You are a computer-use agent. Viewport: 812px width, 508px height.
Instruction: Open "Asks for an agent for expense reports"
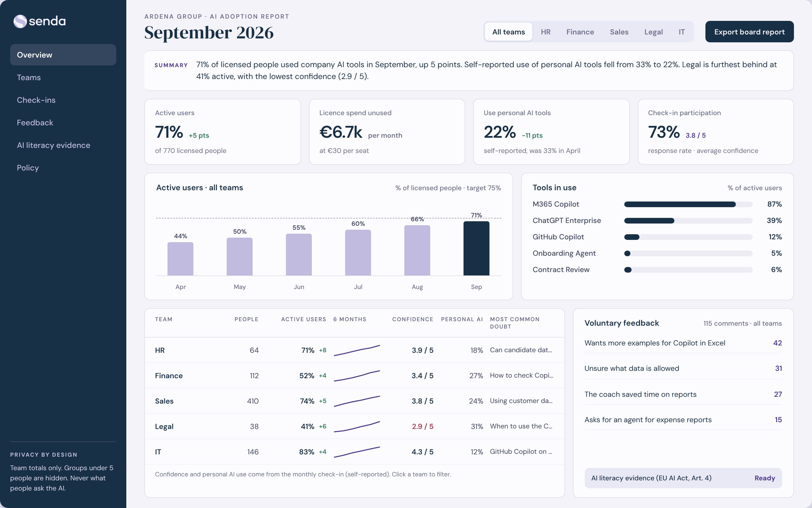(683, 420)
